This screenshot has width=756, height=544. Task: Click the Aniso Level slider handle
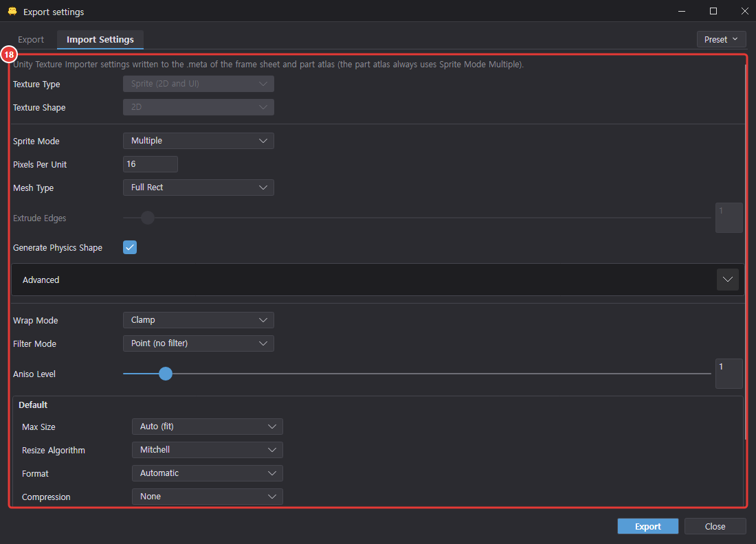(x=166, y=374)
